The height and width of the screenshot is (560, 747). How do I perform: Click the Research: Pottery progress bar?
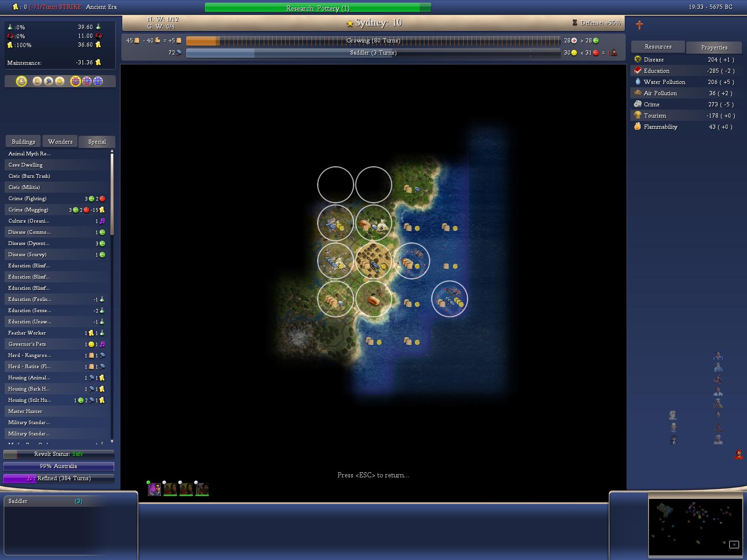click(318, 8)
